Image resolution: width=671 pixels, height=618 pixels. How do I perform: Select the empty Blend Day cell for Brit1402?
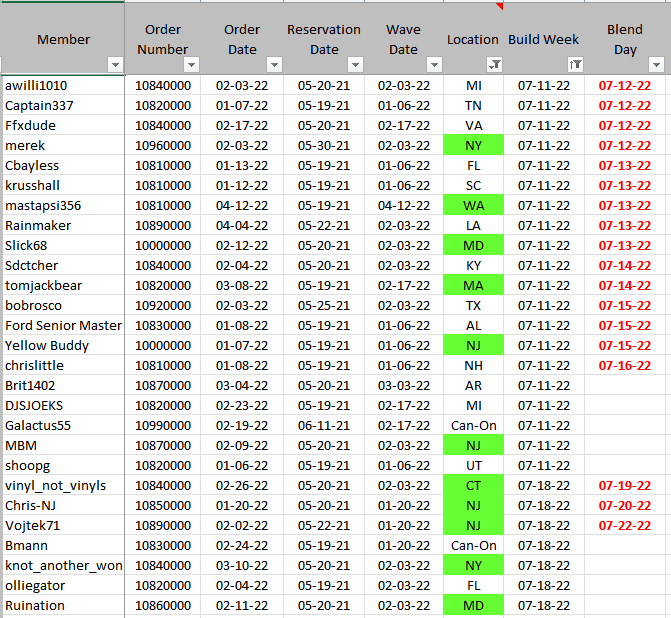tap(624, 385)
